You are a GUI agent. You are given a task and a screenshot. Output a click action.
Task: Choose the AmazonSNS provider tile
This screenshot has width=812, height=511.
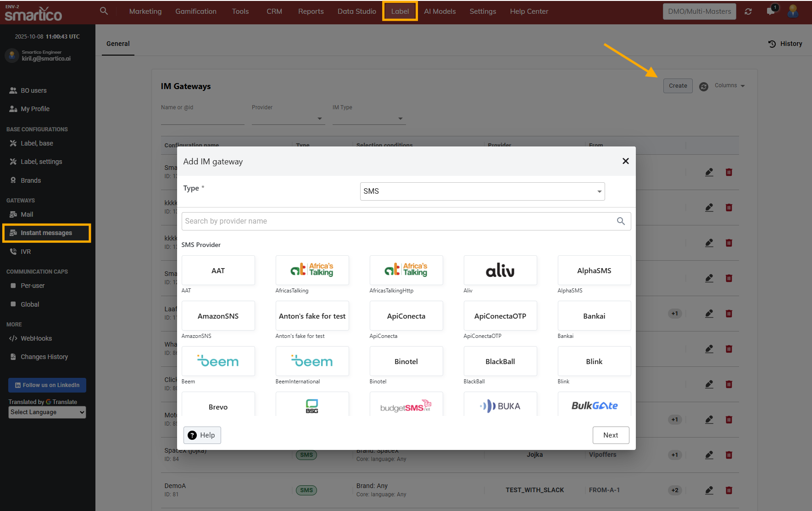point(218,316)
